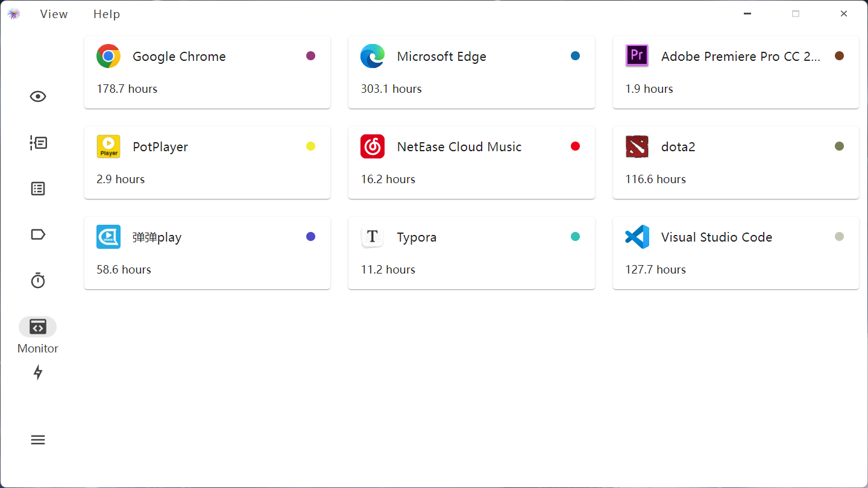Click the 116.6 hours value
Screen dimensions: 868x488
[656, 179]
